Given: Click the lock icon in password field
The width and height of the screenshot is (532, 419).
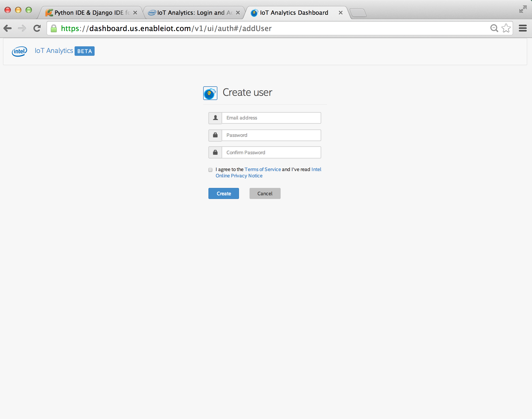Looking at the screenshot, I should coord(215,135).
